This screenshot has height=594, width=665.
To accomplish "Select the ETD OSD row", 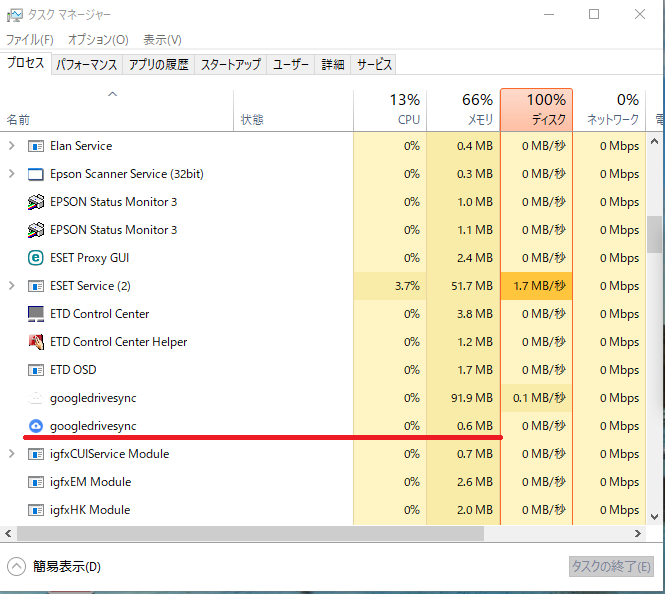I will (x=323, y=370).
